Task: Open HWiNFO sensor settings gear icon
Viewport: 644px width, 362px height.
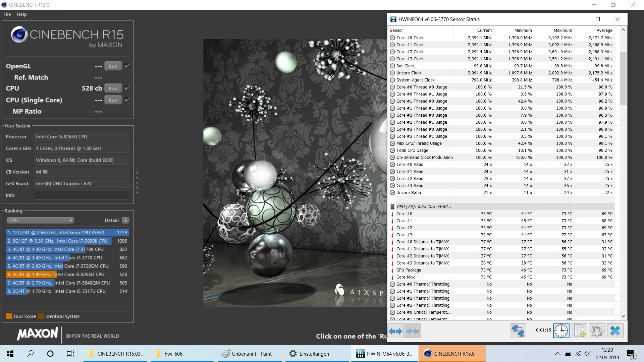Action: 597,331
